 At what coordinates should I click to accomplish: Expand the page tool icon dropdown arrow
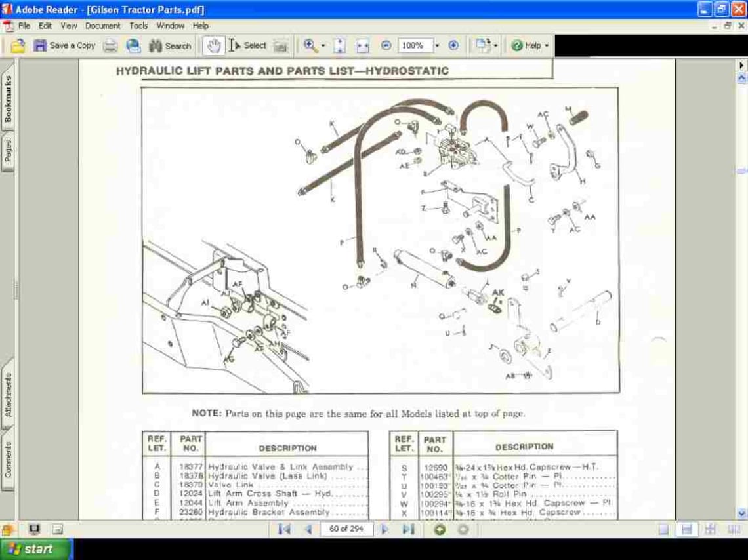pyautogui.click(x=496, y=46)
